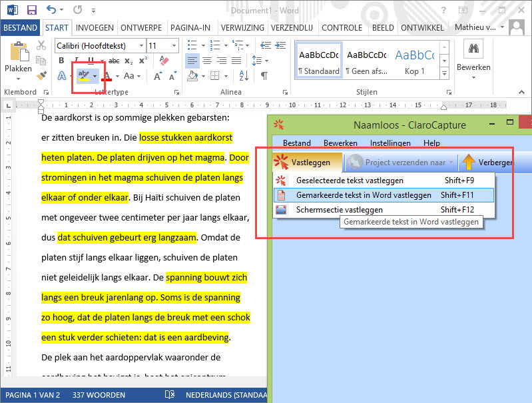Choose Gemarkeerde tekst in Word vastleggen
Viewport: 532px width, 403px height.
[x=384, y=195]
